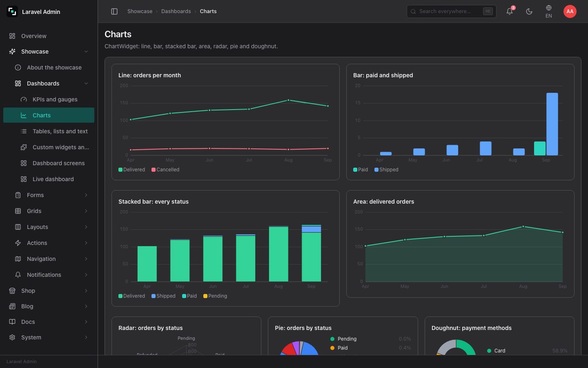This screenshot has height=368, width=588.
Task: Click the Live dashboard icon
Action: 24,179
